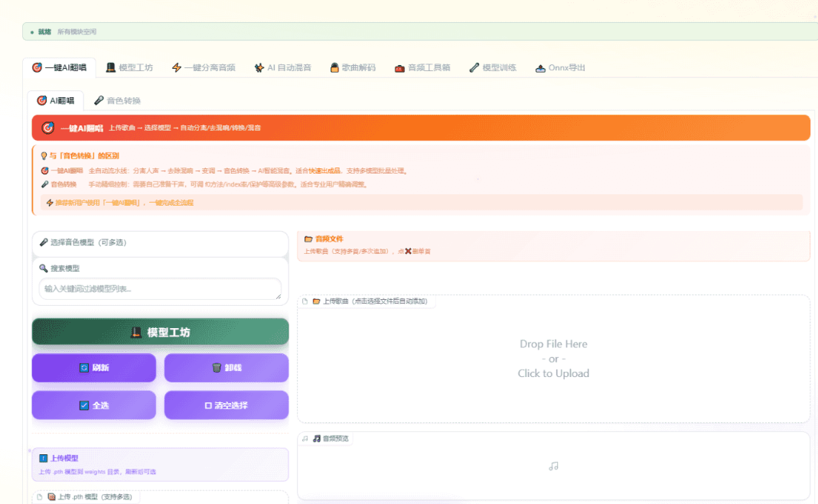Click the lightning icon before 推荐新用户使用
This screenshot has height=504, width=818.
(50, 203)
